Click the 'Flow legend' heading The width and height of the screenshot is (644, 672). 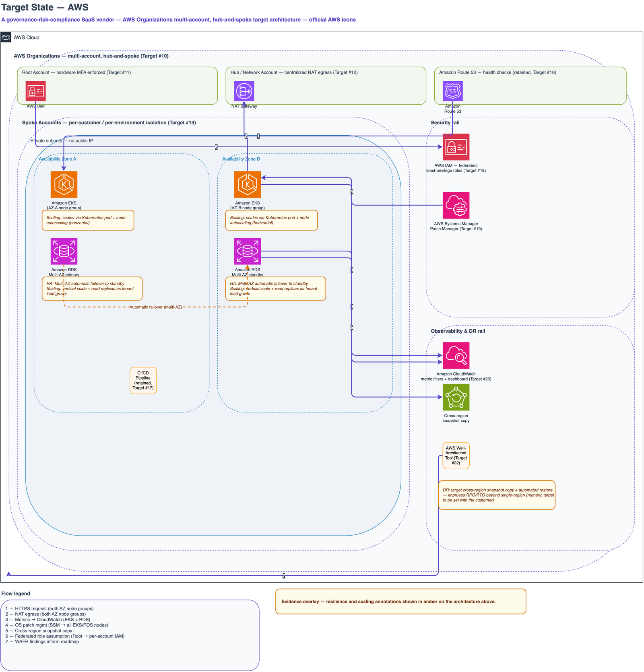coord(16,594)
